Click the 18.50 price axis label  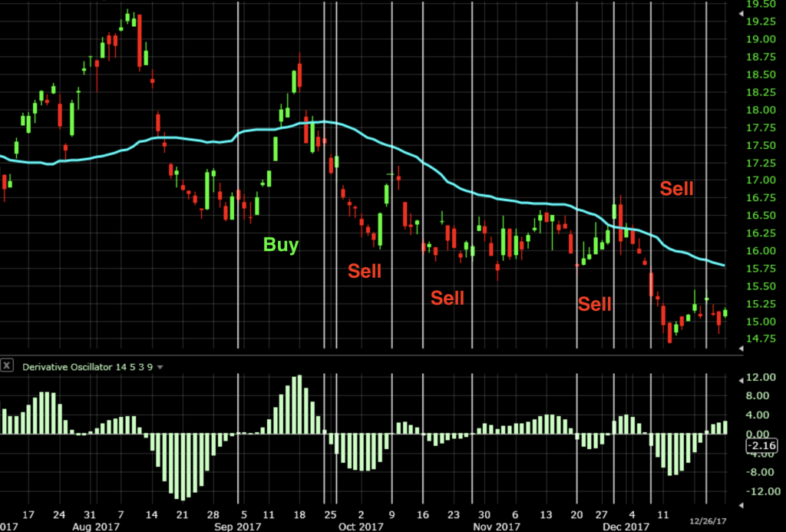(x=761, y=74)
